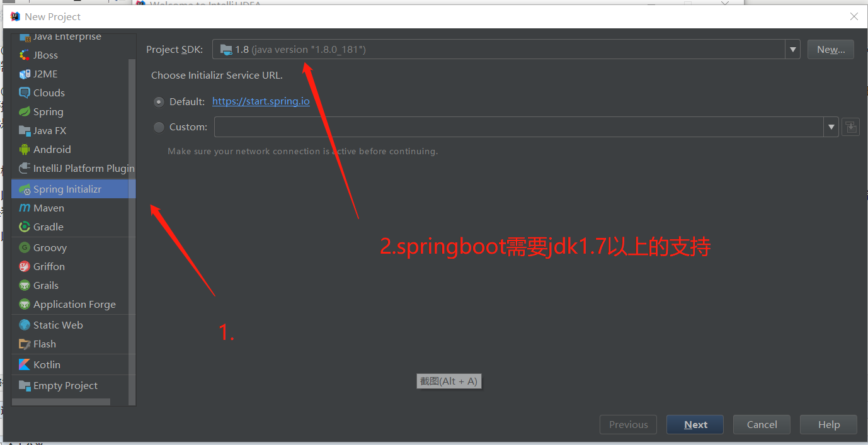Click the Maven project icon

tap(25, 208)
